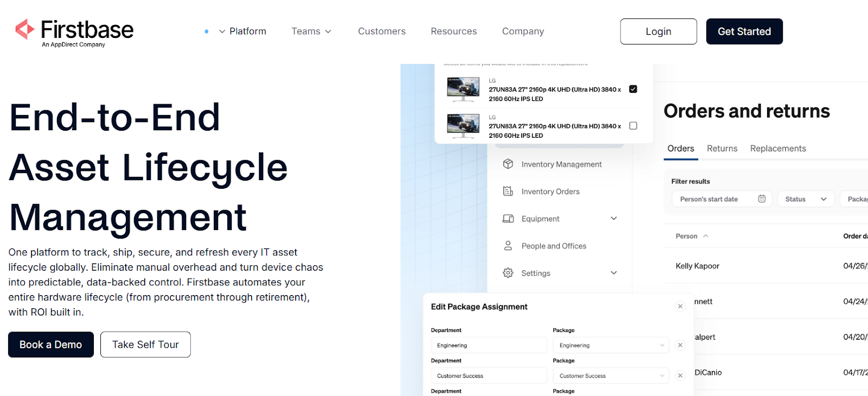Switch to the Orders tab
Screen dimensions: 868x396
tap(681, 149)
